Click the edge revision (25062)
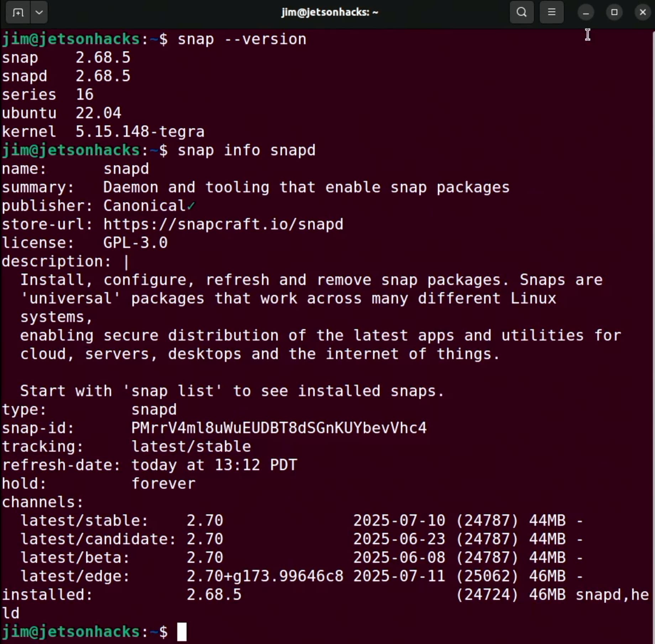Image resolution: width=655 pixels, height=644 pixels. pos(487,576)
